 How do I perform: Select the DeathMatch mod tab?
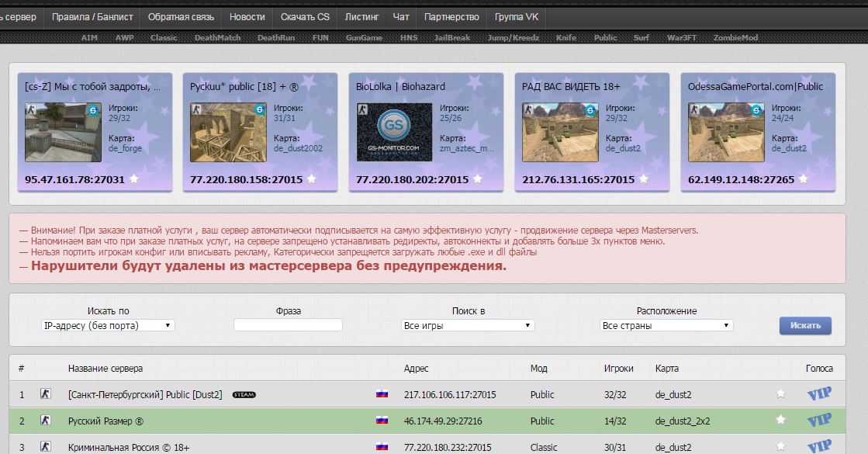tap(217, 38)
